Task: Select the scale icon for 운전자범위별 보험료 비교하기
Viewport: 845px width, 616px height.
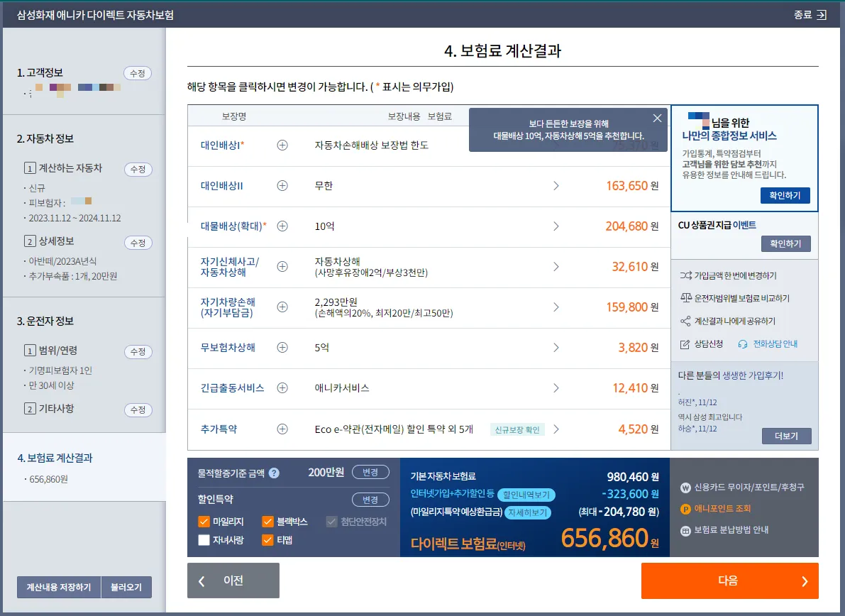Action: coord(686,297)
